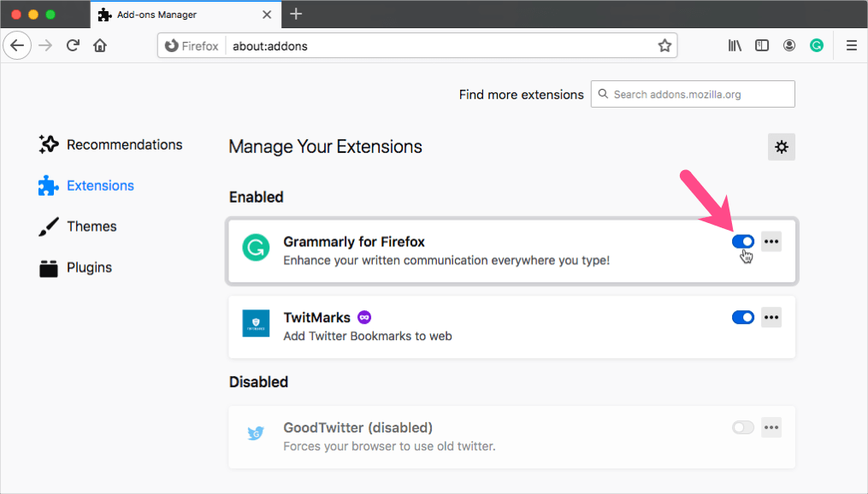
Task: Disable the Grammarly for Firefox extension
Action: point(743,241)
